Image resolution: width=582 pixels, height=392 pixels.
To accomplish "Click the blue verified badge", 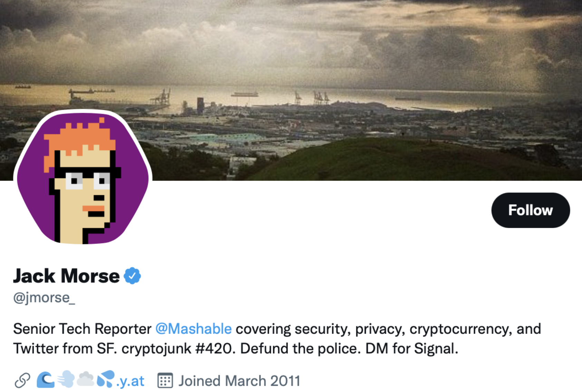I will point(132,276).
